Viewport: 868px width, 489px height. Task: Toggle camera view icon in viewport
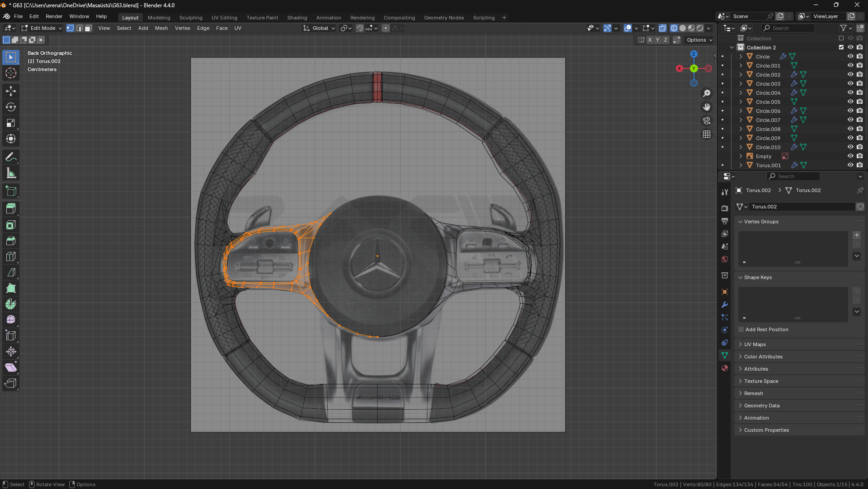click(707, 121)
